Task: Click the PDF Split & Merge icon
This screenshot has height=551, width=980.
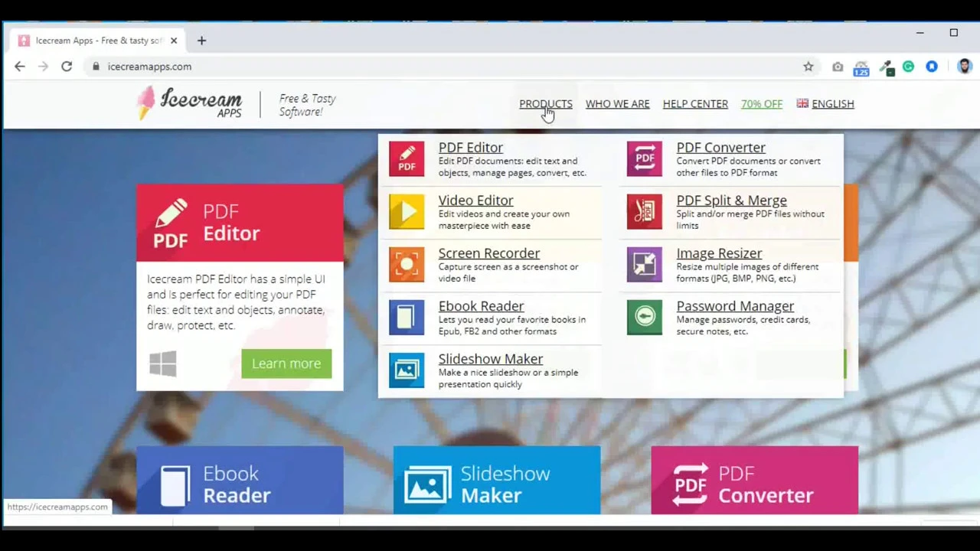Action: [645, 211]
